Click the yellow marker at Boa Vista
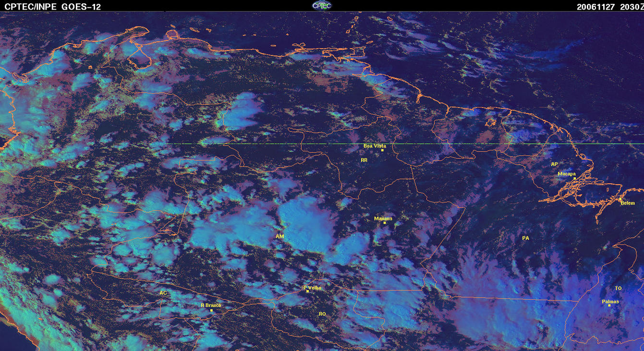The width and height of the screenshot is (644, 351). (382, 150)
